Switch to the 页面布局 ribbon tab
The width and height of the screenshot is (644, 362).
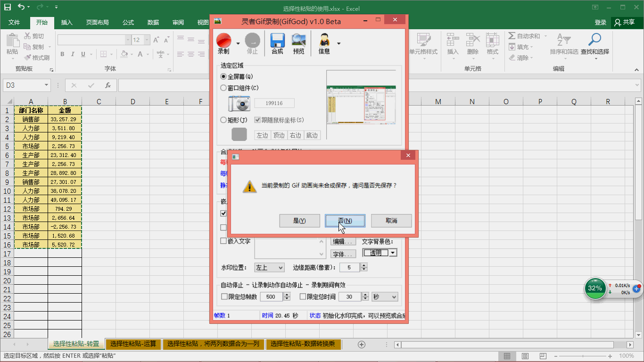[x=97, y=23]
